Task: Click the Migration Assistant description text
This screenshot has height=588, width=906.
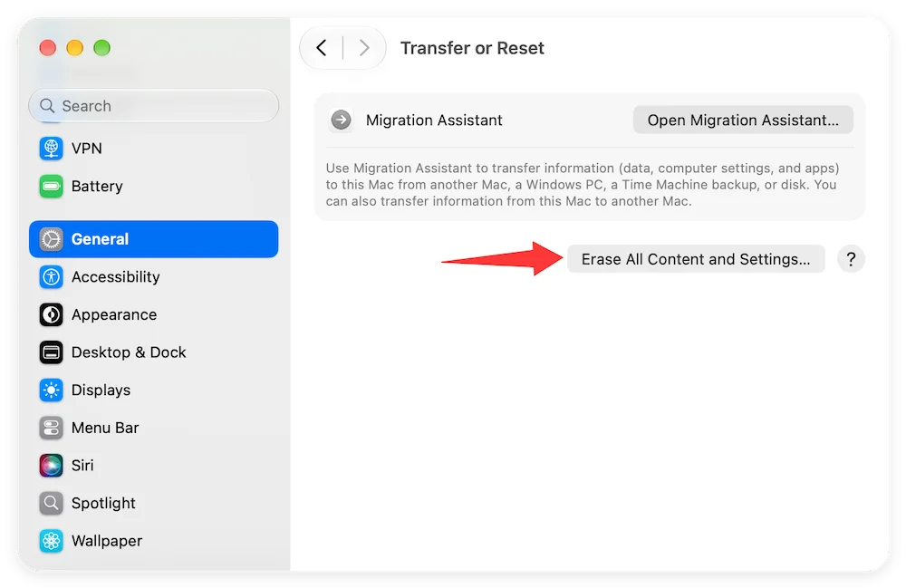Action: click(x=583, y=185)
